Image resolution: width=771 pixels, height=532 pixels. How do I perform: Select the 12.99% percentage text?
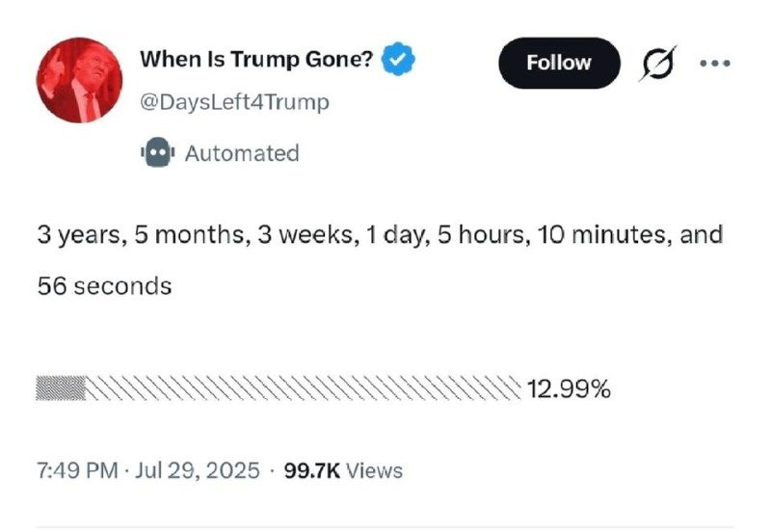click(569, 389)
